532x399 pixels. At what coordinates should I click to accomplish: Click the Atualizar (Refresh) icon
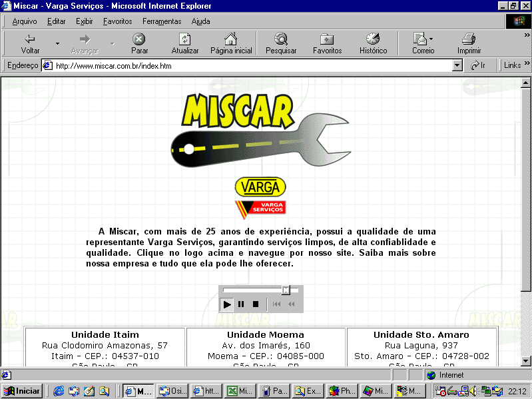pyautogui.click(x=185, y=39)
